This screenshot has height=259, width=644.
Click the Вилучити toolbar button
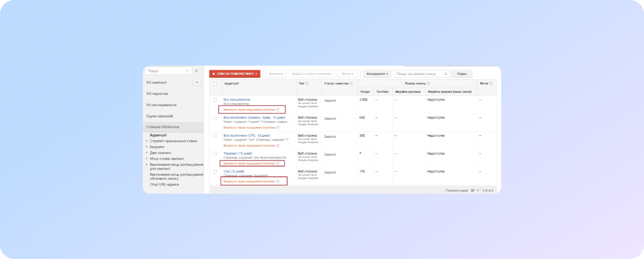coord(276,74)
